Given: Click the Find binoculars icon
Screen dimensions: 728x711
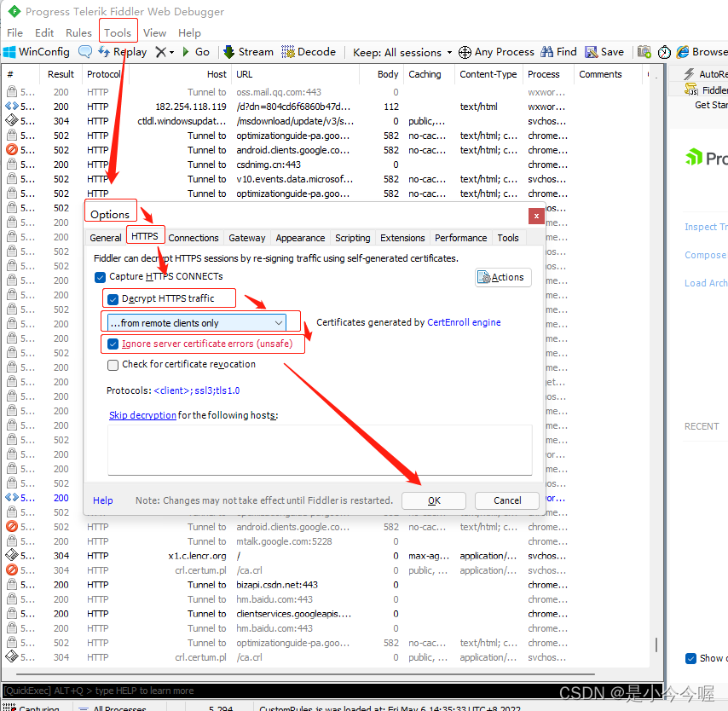Looking at the screenshot, I should click(x=547, y=52).
